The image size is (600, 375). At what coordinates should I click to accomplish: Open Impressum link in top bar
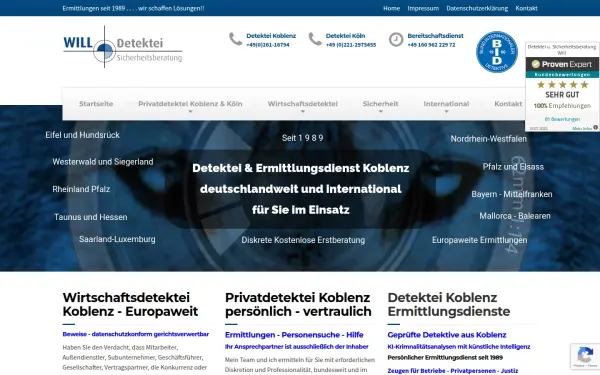pos(423,8)
